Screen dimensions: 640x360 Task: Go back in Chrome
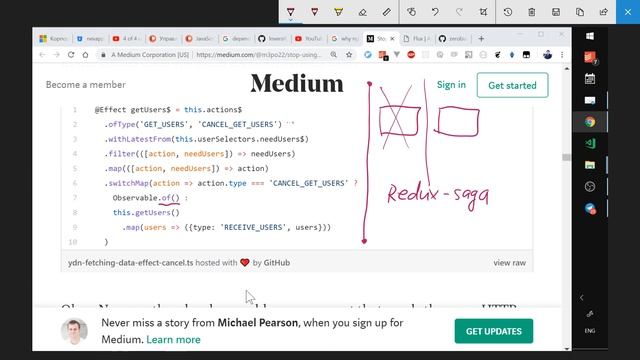coord(42,55)
